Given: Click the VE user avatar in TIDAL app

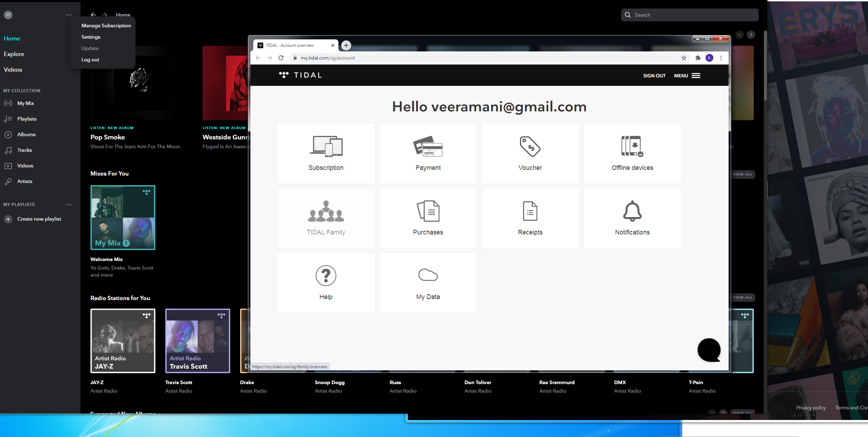Looking at the screenshot, I should (8, 15).
